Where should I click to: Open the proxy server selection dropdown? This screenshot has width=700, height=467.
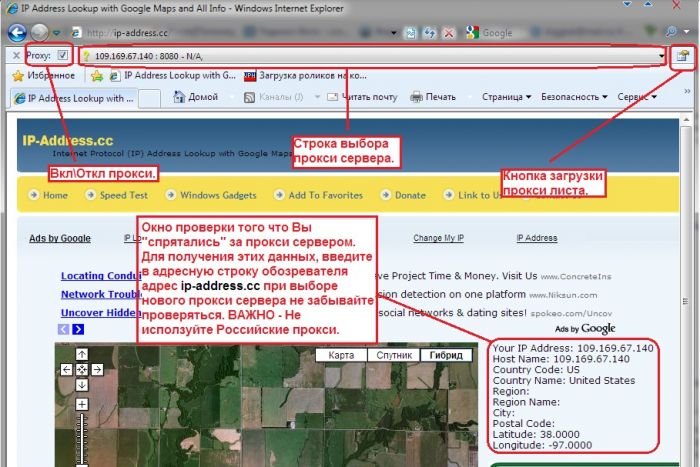(x=661, y=56)
